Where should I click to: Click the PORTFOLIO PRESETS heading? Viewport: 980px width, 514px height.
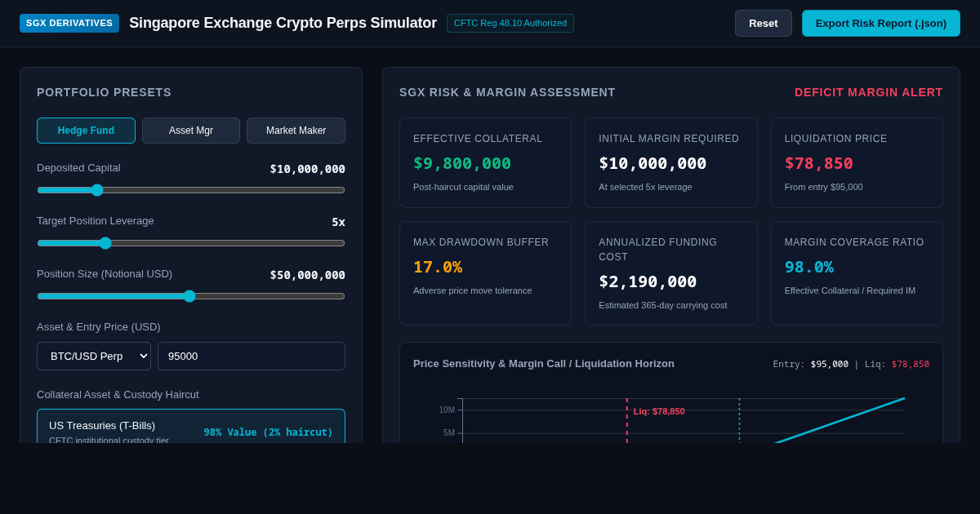[x=104, y=92]
